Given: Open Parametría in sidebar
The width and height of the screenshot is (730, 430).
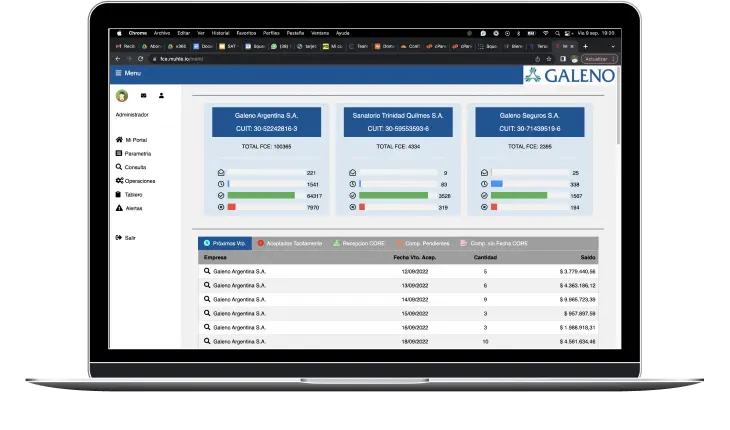Looking at the screenshot, I should tap(133, 153).
